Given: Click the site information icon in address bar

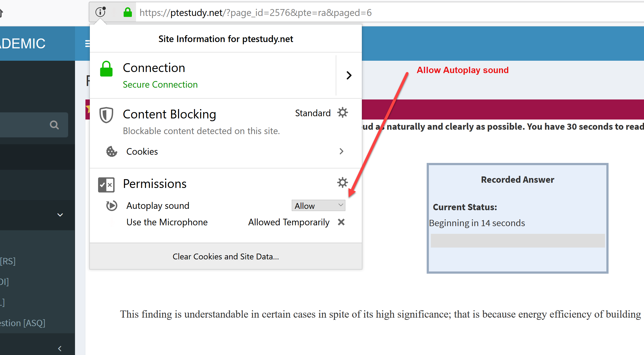Looking at the screenshot, I should pos(101,12).
